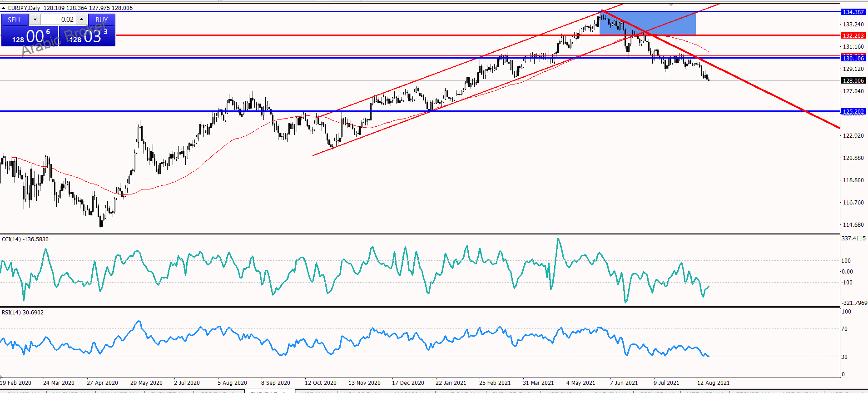
Task: Click the RSI scale value 30
Action: click(x=844, y=357)
